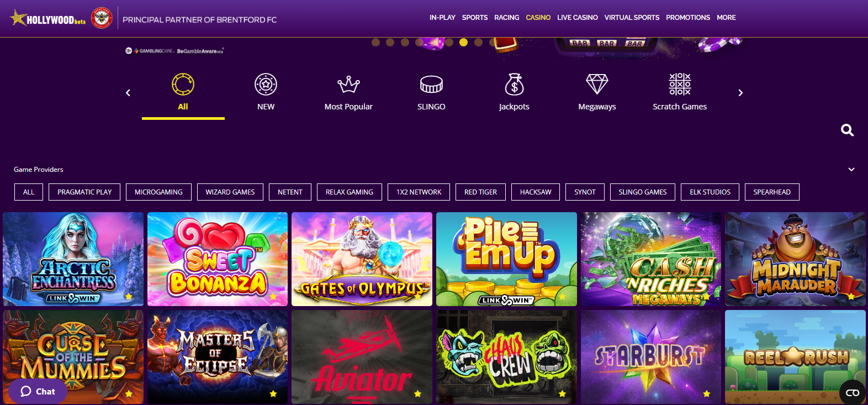This screenshot has height=405, width=868.
Task: Show next categories with right arrow
Action: (x=740, y=93)
